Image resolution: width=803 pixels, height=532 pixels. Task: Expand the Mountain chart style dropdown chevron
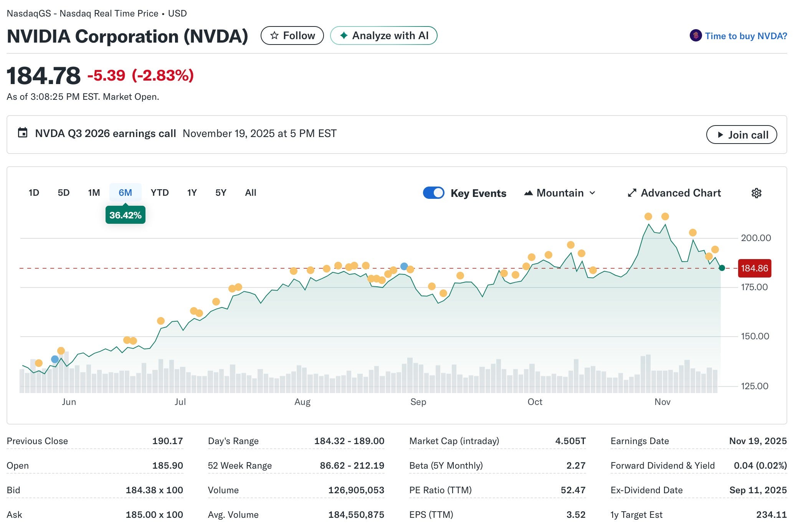[592, 193]
